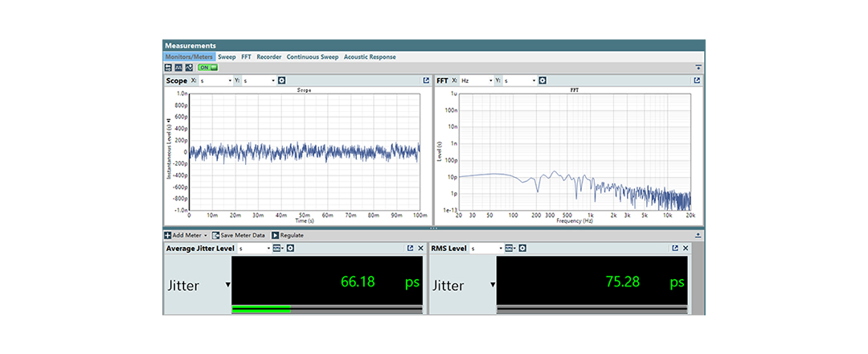
Task: Close the Average Jitter Level meter
Action: (x=420, y=249)
